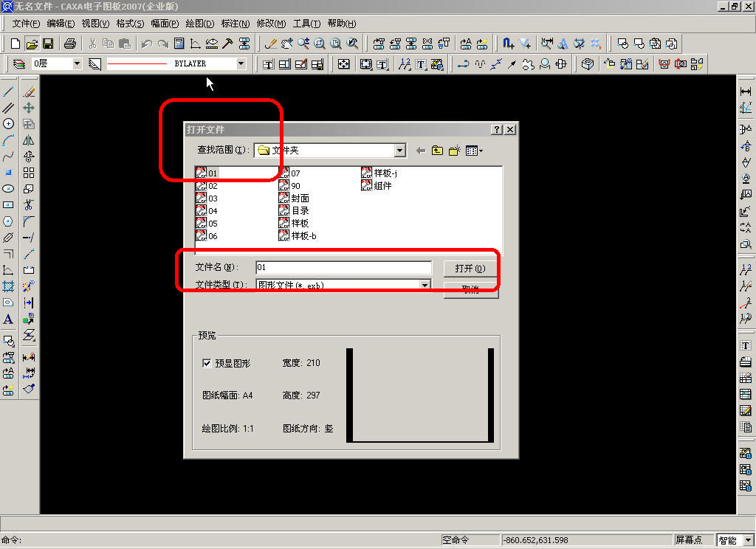Expand the 文件类型 dropdown arrow
Screen dimensions: 756x549
pos(425,285)
